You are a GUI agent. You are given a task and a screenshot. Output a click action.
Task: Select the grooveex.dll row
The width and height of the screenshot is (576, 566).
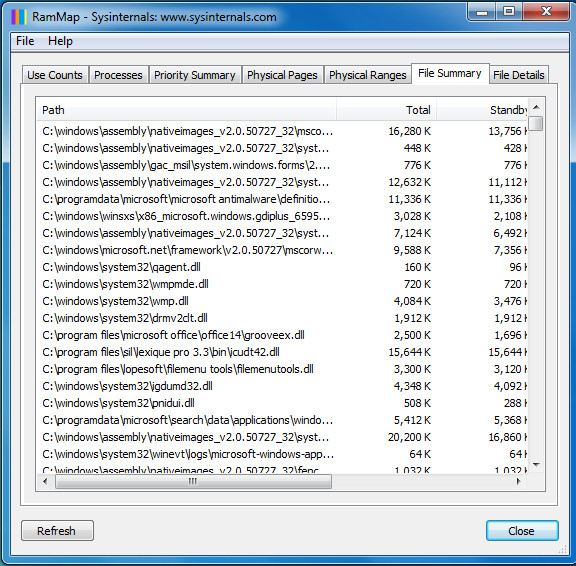282,335
